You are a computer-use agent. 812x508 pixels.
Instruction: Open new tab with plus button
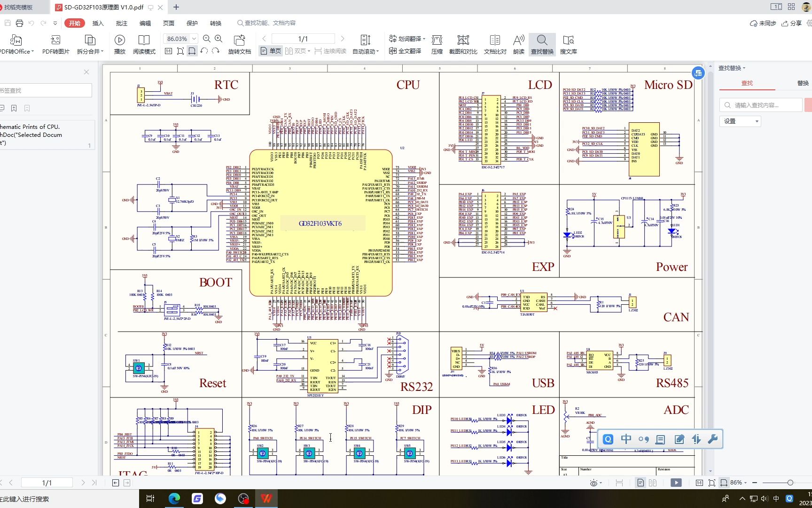pos(176,7)
